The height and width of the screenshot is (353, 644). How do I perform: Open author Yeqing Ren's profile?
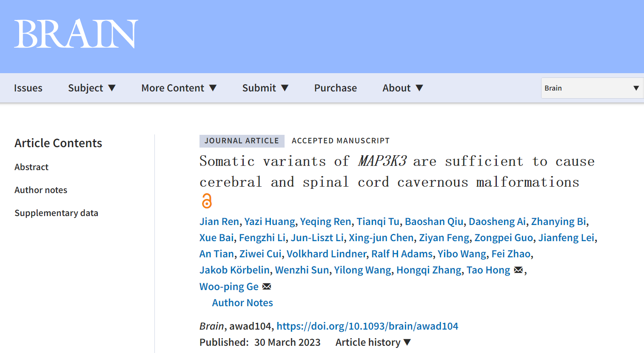(326, 222)
